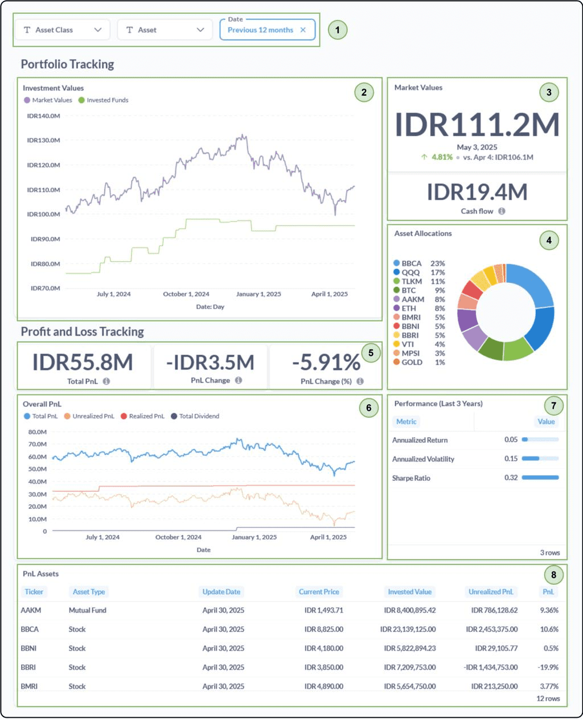Click the BBRI ticker cell
This screenshot has height=728, width=583.
tap(28, 667)
